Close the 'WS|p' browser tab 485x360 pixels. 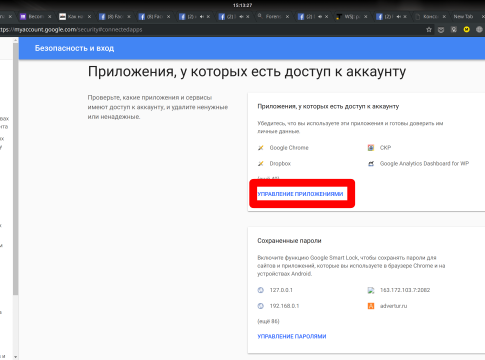point(366,16)
